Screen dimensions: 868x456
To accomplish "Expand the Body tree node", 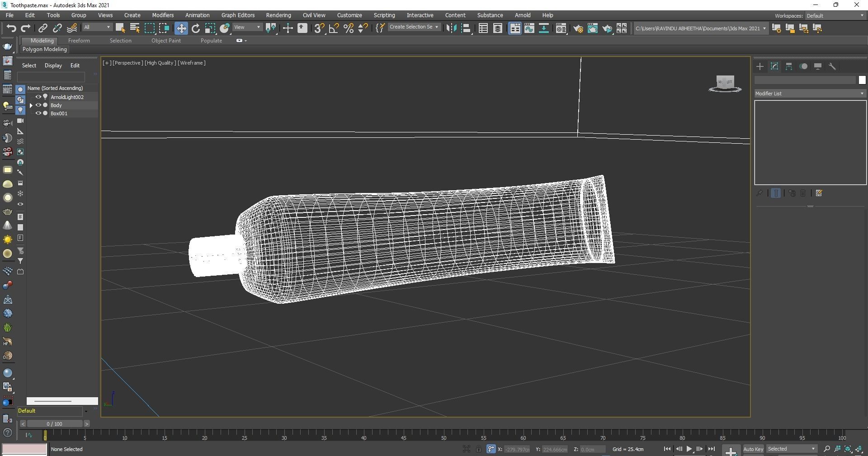I will pos(31,105).
